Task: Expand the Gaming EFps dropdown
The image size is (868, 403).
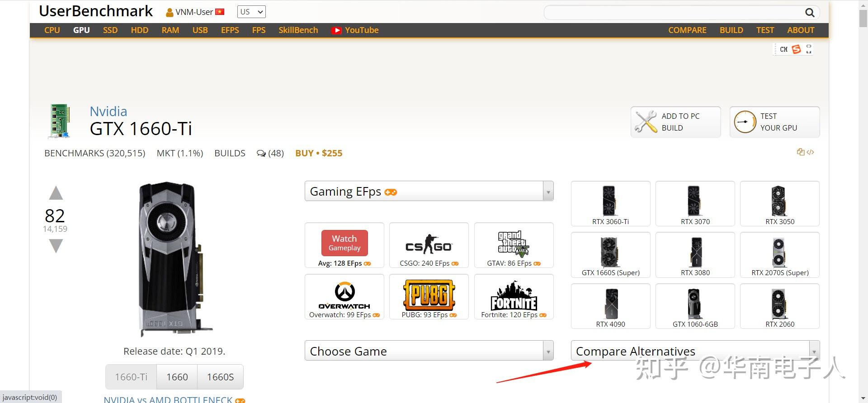Action: (429, 191)
